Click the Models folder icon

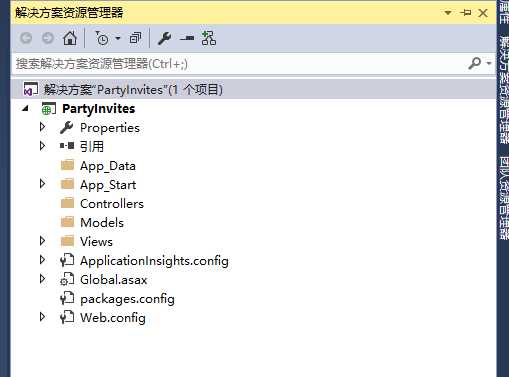tap(67, 222)
